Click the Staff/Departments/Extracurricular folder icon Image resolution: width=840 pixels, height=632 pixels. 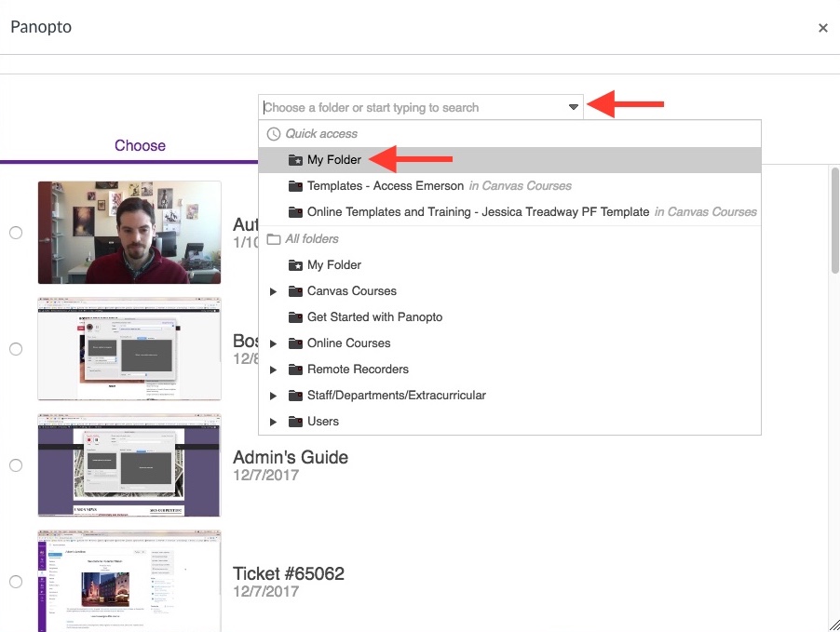click(295, 396)
